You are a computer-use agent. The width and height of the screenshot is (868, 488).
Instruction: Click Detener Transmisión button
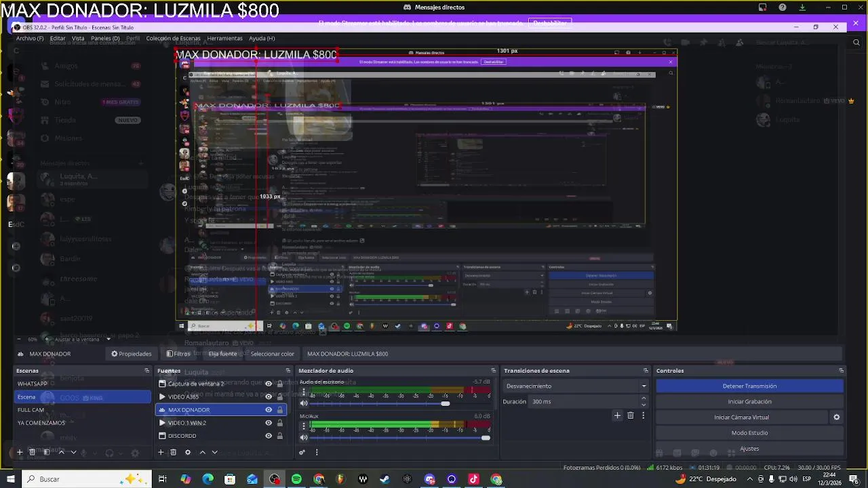coord(749,386)
